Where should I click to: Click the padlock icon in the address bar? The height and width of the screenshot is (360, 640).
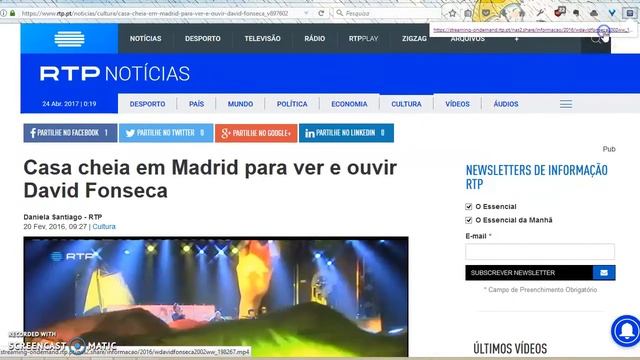[x=12, y=13]
